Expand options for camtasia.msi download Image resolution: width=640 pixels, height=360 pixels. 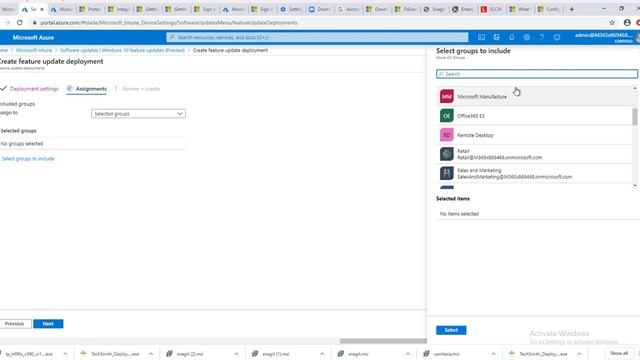coord(493,354)
